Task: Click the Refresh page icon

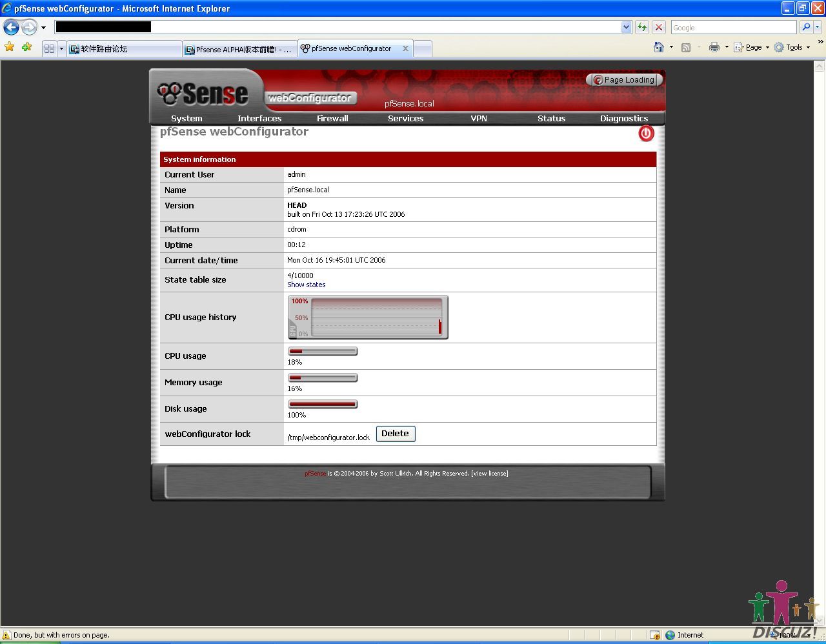Action: coord(641,27)
